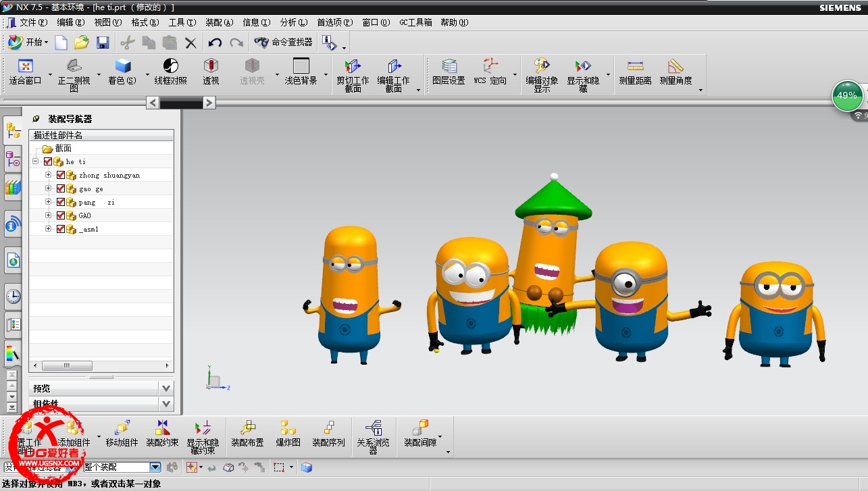Open the assembly navigator sidebar tab
Image resolution: width=868 pixels, height=491 pixels.
(13, 129)
